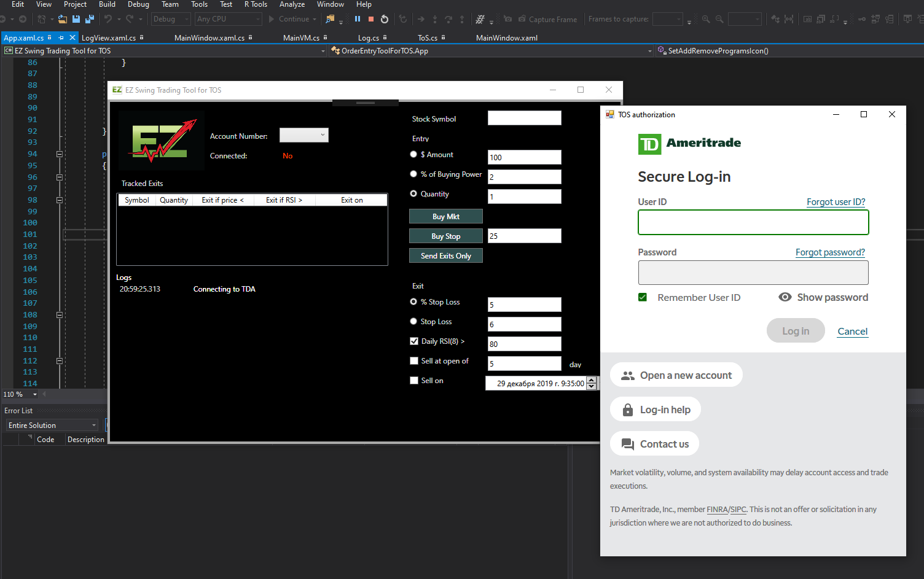The width and height of the screenshot is (924, 579).
Task: Click the Send Exits Only button
Action: (446, 255)
